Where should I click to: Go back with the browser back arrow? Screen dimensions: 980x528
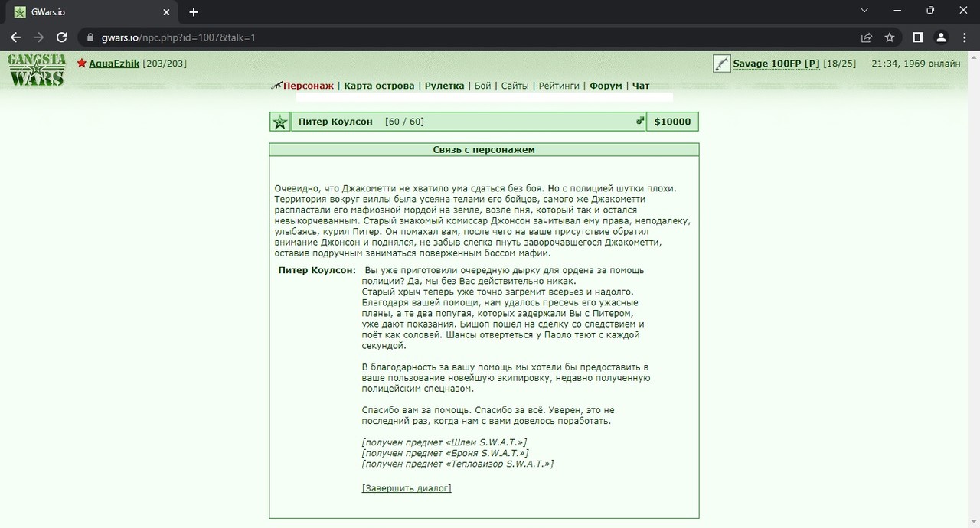point(15,37)
